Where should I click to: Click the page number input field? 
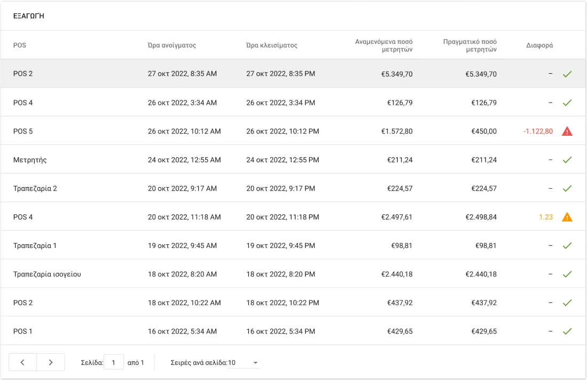coord(113,362)
